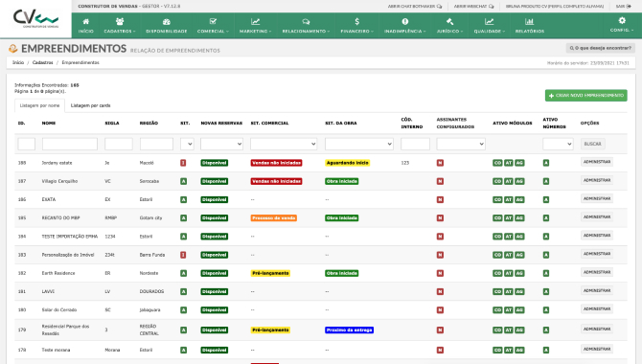
Task: Click Ativo Números A icon for LAVVI row
Action: (546, 292)
